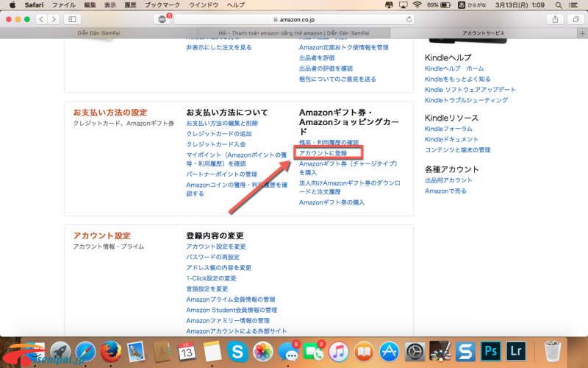588x368 pixels.
Task: Reload the amazon.co.jp page
Action: pos(409,19)
